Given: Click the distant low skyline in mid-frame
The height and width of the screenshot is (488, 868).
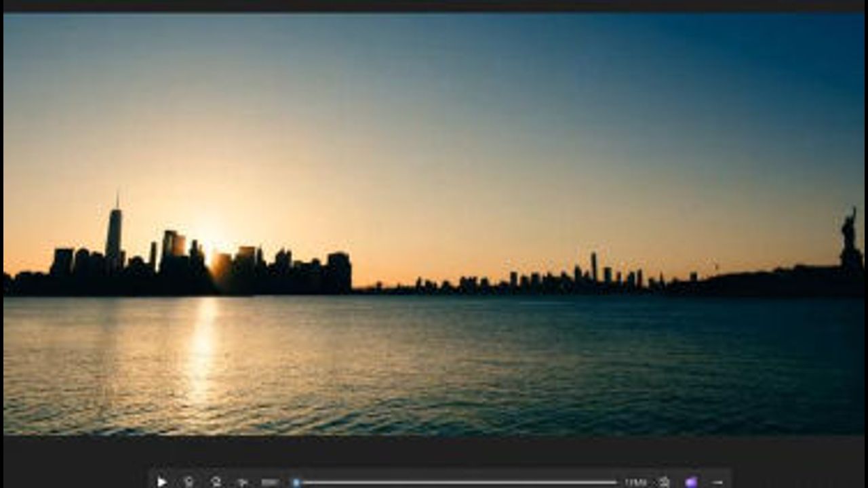Looking at the screenshot, I should coord(542,279).
